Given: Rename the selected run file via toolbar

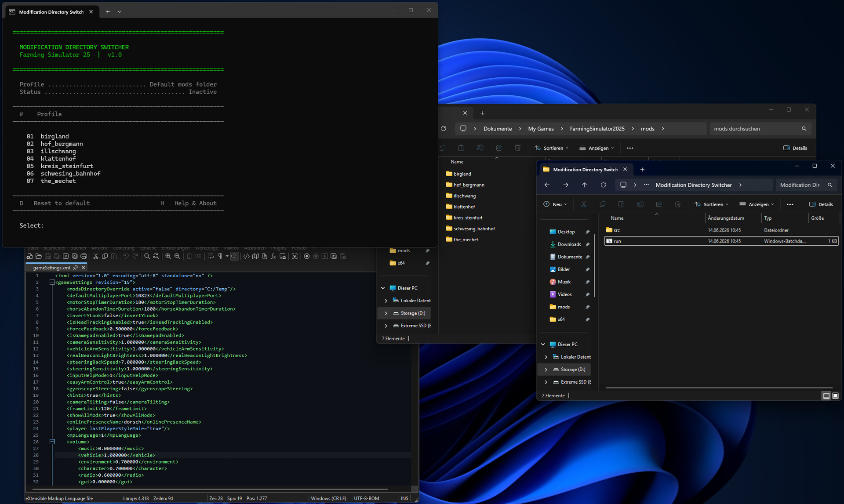Looking at the screenshot, I should 640,204.
